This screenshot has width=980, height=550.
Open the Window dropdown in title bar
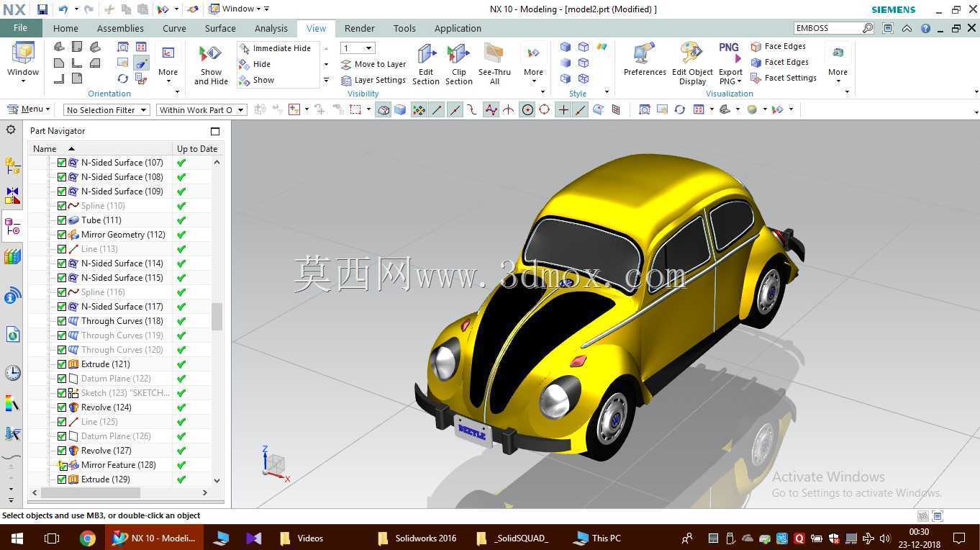tap(239, 9)
